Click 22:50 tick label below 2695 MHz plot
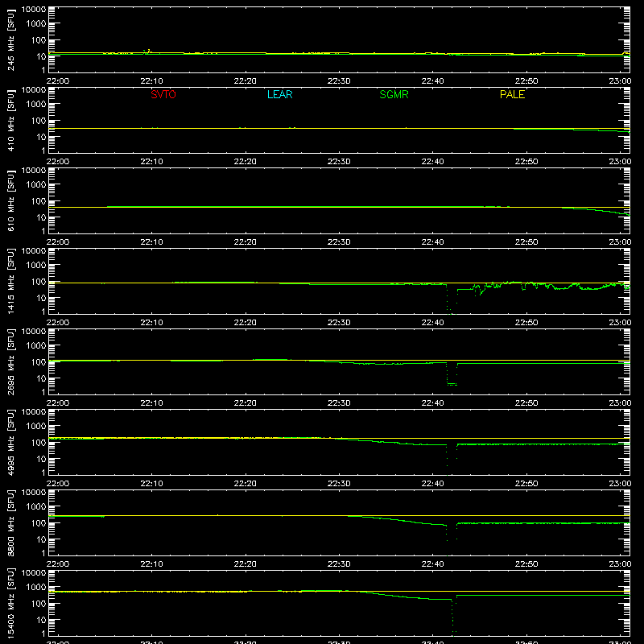The image size is (644, 644). click(526, 403)
